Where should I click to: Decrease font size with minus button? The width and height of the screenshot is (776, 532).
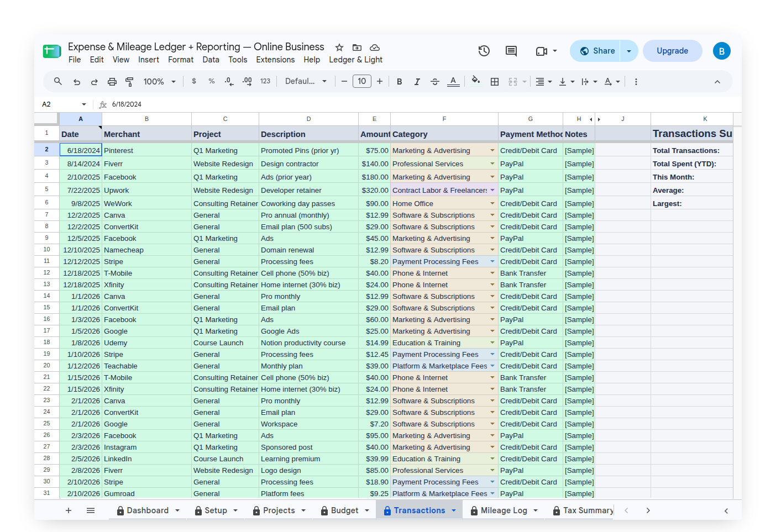click(x=344, y=82)
